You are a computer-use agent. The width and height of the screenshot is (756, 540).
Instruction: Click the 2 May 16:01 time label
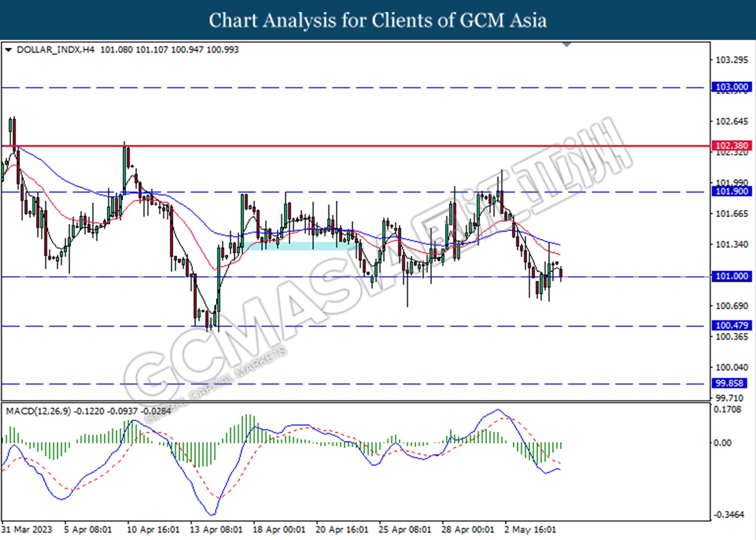point(530,529)
